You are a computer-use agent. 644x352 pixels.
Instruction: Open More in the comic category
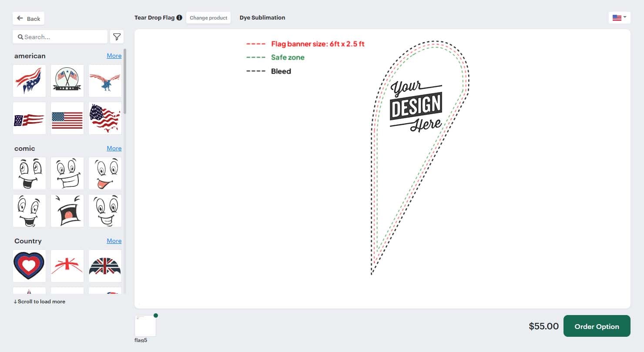(114, 148)
